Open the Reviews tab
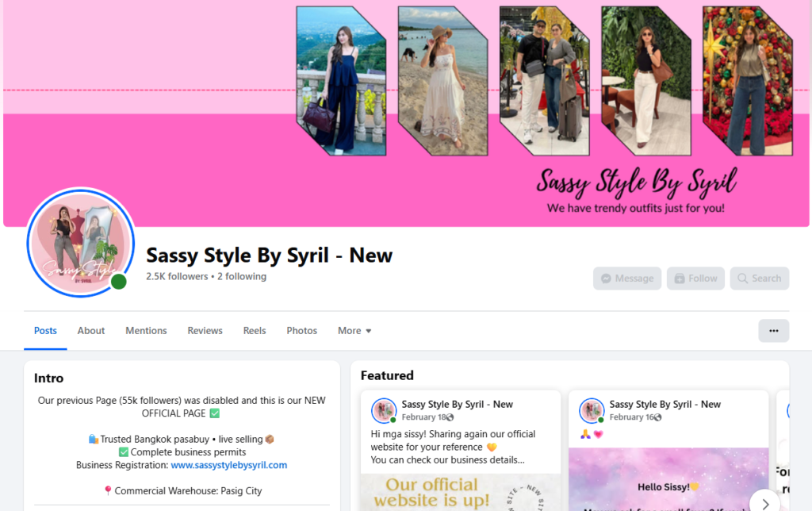The height and width of the screenshot is (511, 812). (x=205, y=331)
